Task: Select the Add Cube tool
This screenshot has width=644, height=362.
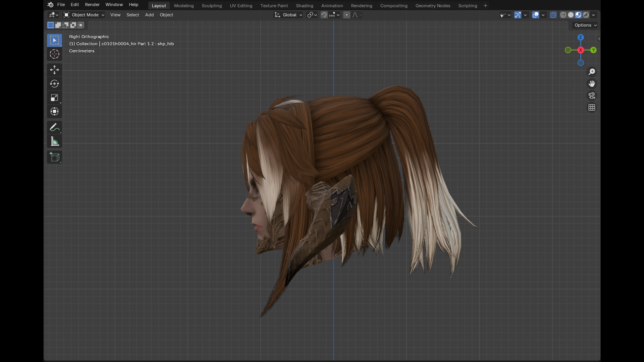Action: coord(54,157)
